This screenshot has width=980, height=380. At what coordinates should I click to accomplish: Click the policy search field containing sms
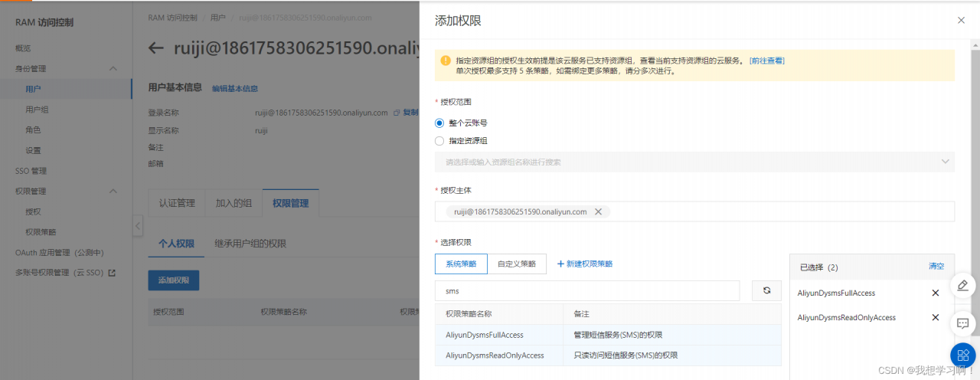[587, 291]
